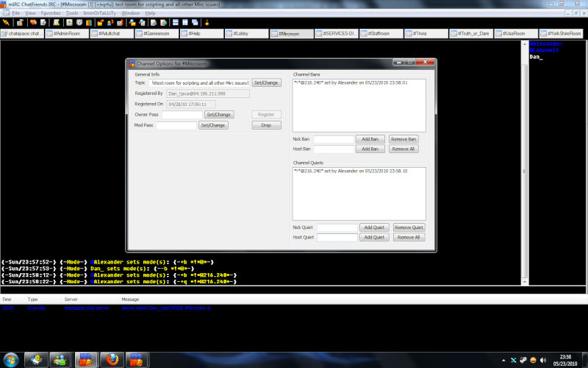Click Set/Change next to Owner Pass

(219, 115)
